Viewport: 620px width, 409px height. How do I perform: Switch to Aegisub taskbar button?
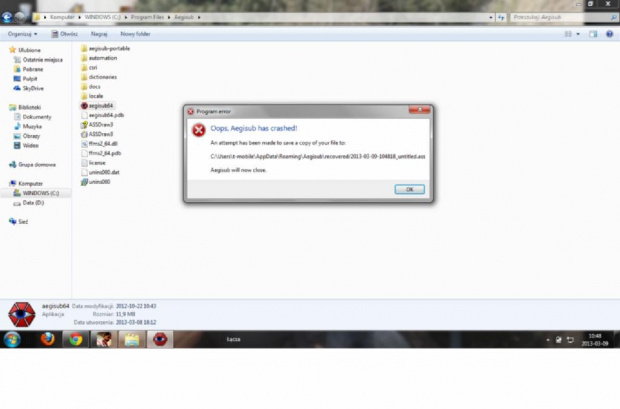pyautogui.click(x=160, y=339)
